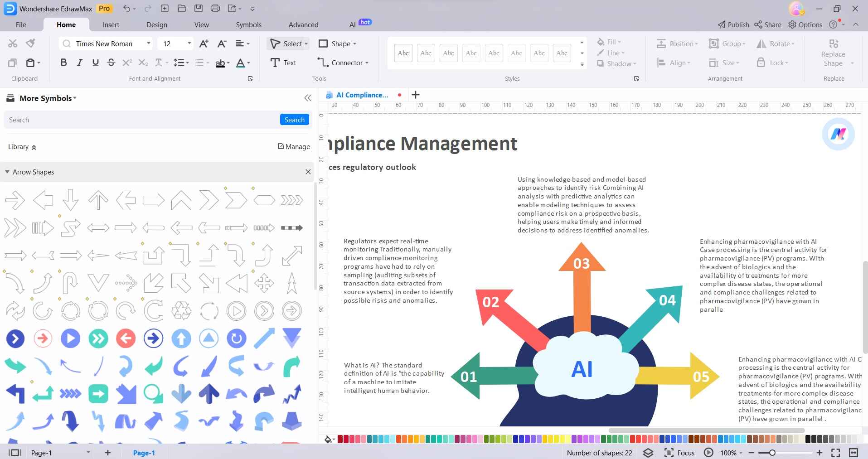This screenshot has width=868, height=459.
Task: Collapse the symbols panel with double chevron
Action: coord(308,98)
